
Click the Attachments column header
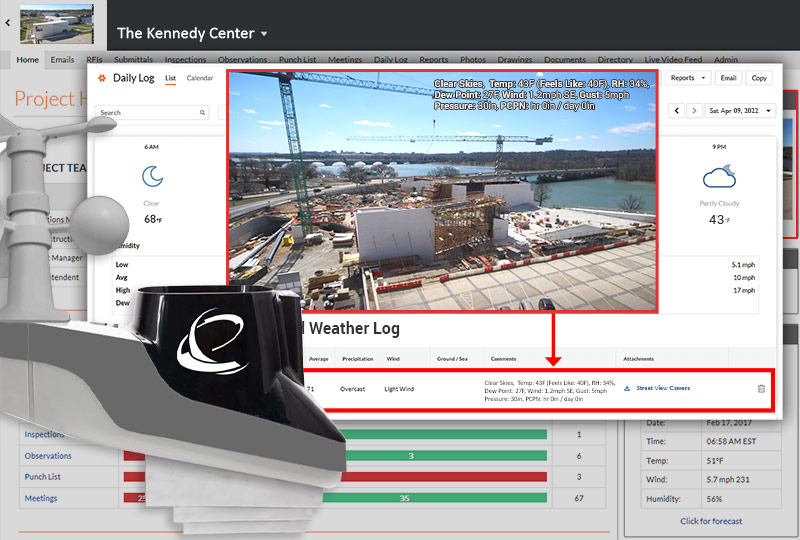[x=638, y=359]
